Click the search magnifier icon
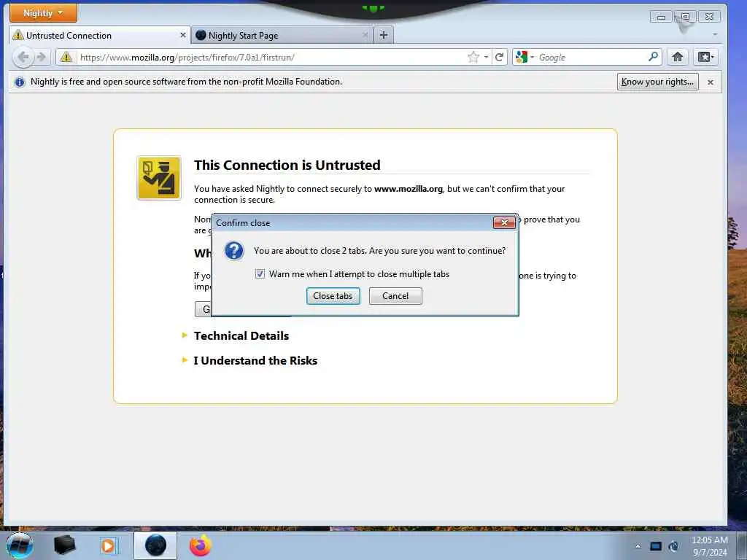This screenshot has width=747, height=560. (654, 57)
